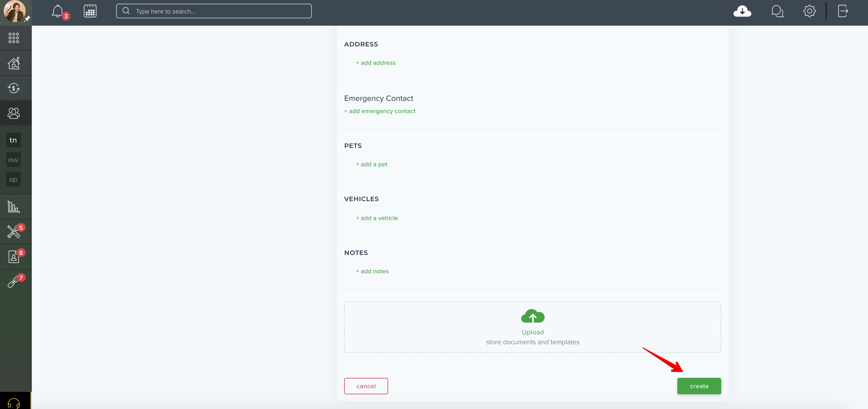This screenshot has width=868, height=409.
Task: Open the accounting dollar-cycle icon
Action: click(14, 88)
